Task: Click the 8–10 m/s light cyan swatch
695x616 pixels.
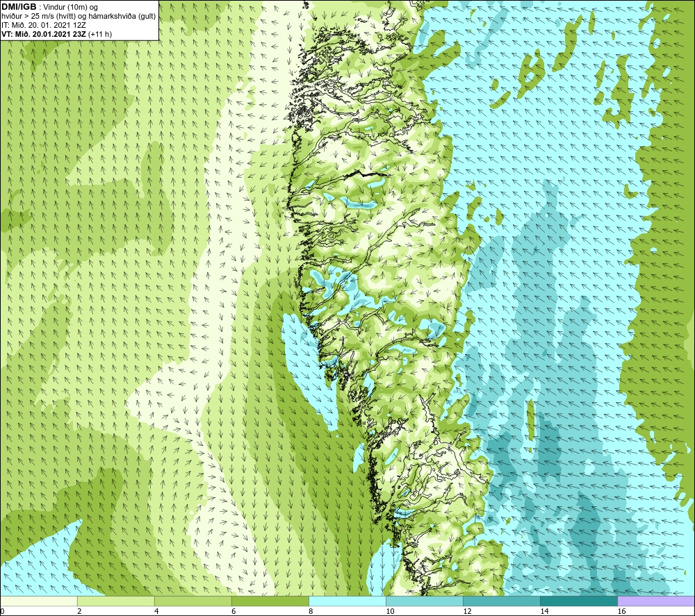Action: 347,601
